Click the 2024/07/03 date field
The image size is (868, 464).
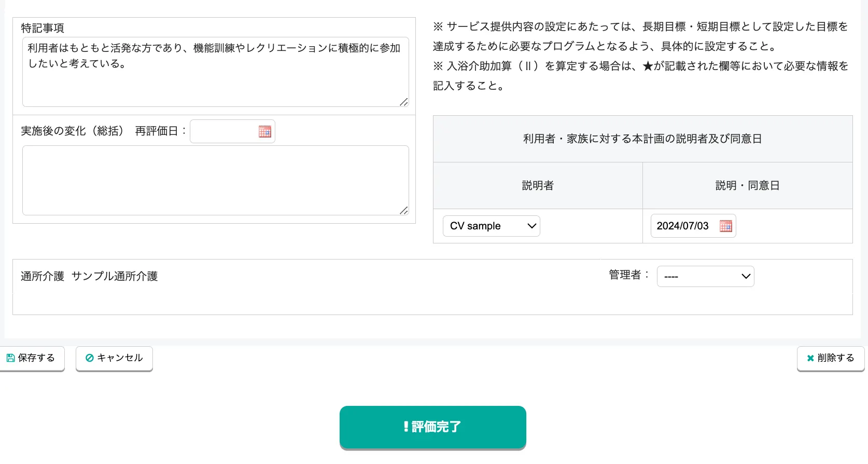[693, 226]
